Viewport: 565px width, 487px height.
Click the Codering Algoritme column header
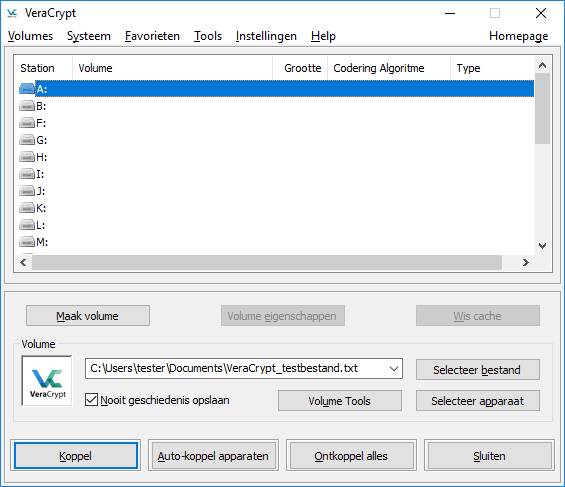pyautogui.click(x=389, y=68)
